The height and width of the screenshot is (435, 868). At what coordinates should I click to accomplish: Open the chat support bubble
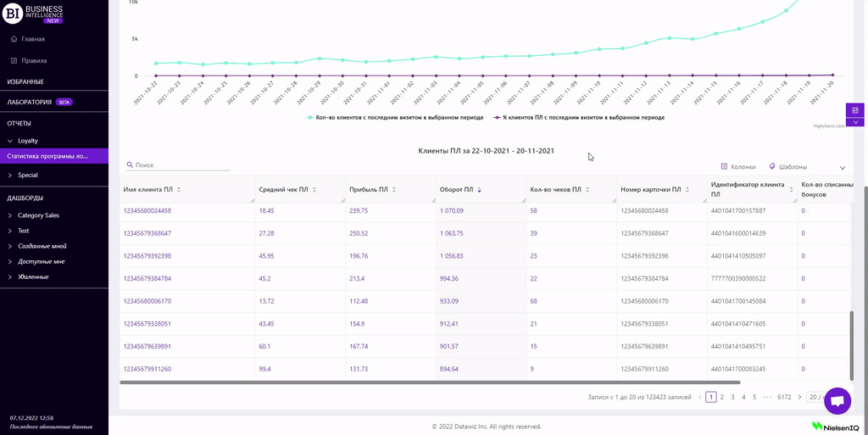(837, 400)
